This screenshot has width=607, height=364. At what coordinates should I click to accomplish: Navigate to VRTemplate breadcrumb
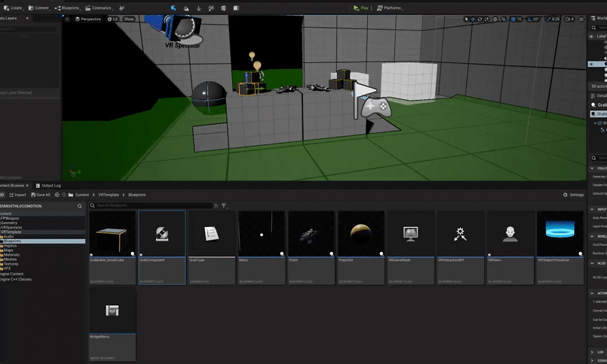point(108,194)
